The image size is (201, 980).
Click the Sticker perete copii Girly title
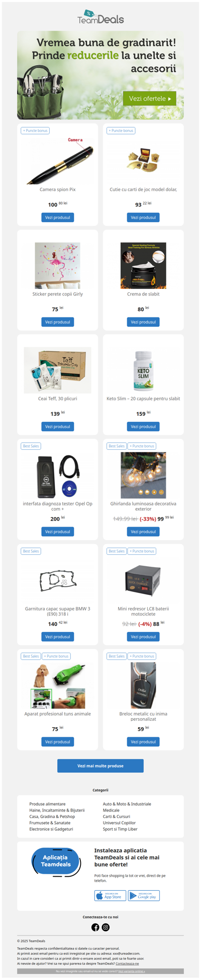[x=58, y=294]
